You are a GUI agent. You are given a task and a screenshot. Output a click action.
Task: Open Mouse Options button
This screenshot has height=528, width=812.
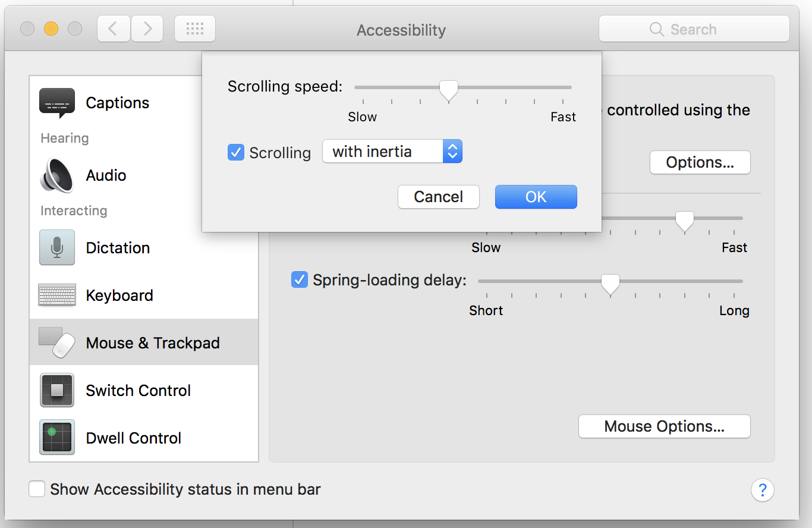664,426
